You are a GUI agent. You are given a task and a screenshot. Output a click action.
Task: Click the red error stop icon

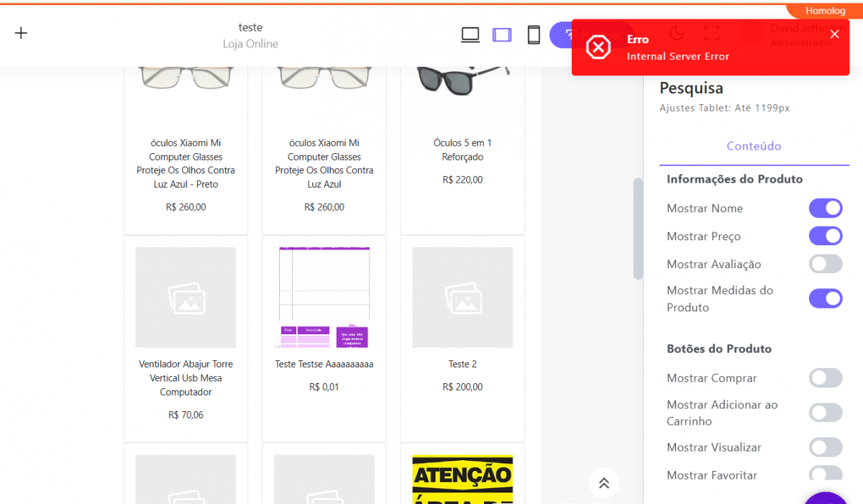(x=598, y=47)
